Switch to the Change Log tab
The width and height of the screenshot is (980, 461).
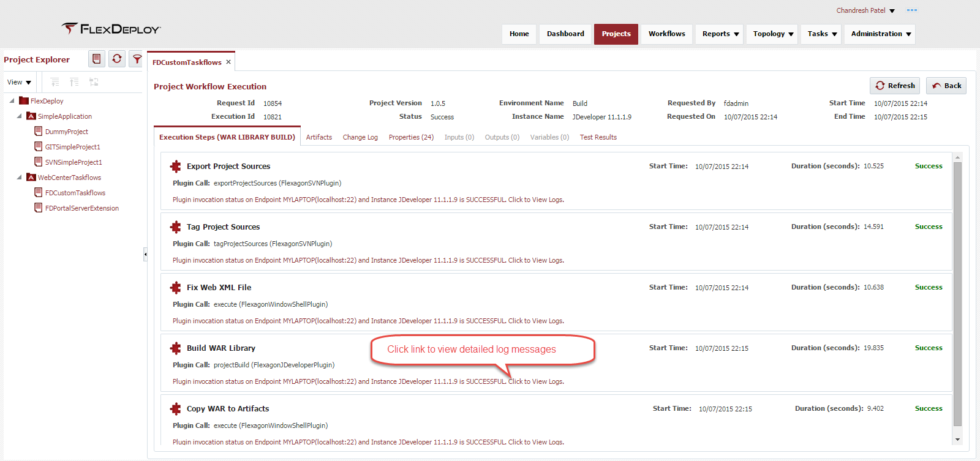click(x=360, y=137)
